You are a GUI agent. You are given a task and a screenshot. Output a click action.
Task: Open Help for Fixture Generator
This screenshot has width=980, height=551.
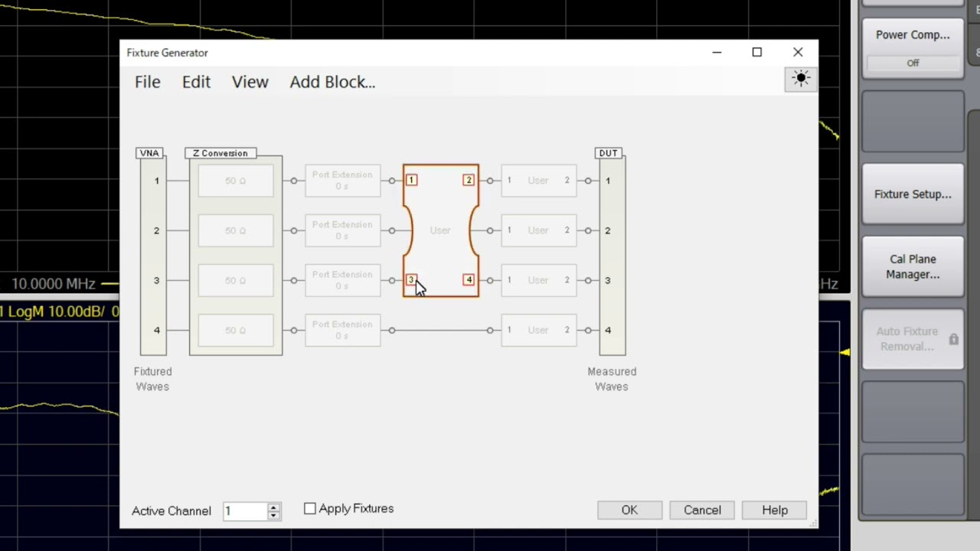click(x=775, y=510)
